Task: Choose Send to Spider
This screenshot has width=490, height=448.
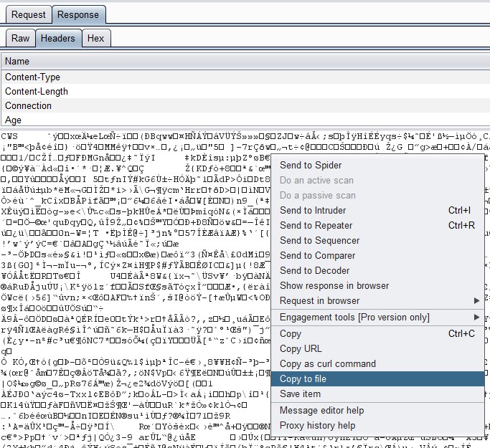Action: (377, 165)
